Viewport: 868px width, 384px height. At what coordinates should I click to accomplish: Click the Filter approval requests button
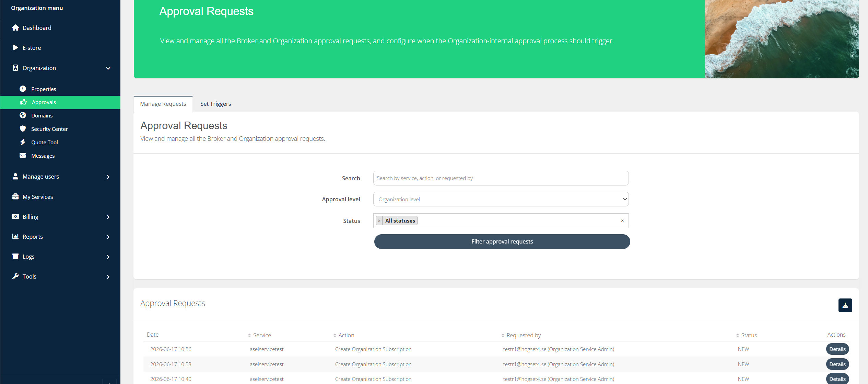pyautogui.click(x=502, y=241)
